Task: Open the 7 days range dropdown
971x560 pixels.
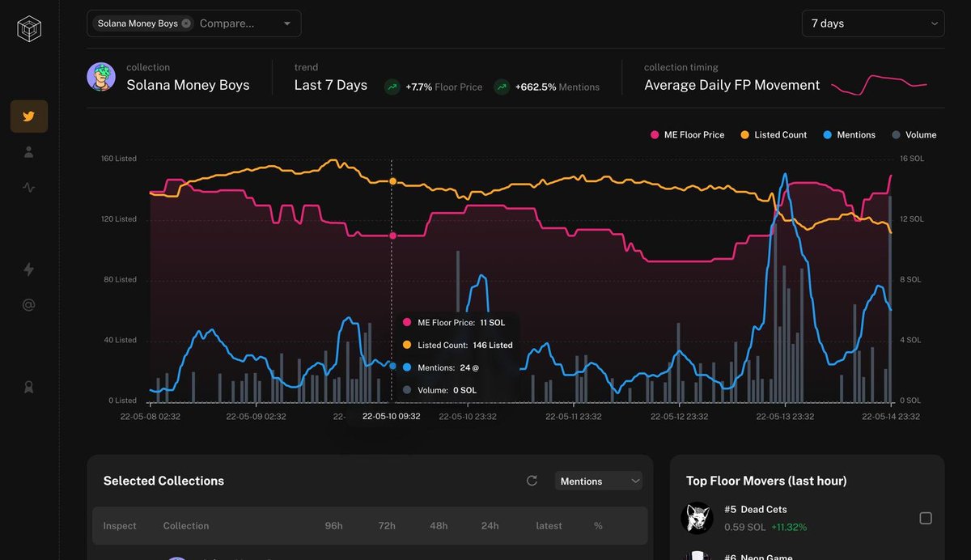Action: coord(873,23)
